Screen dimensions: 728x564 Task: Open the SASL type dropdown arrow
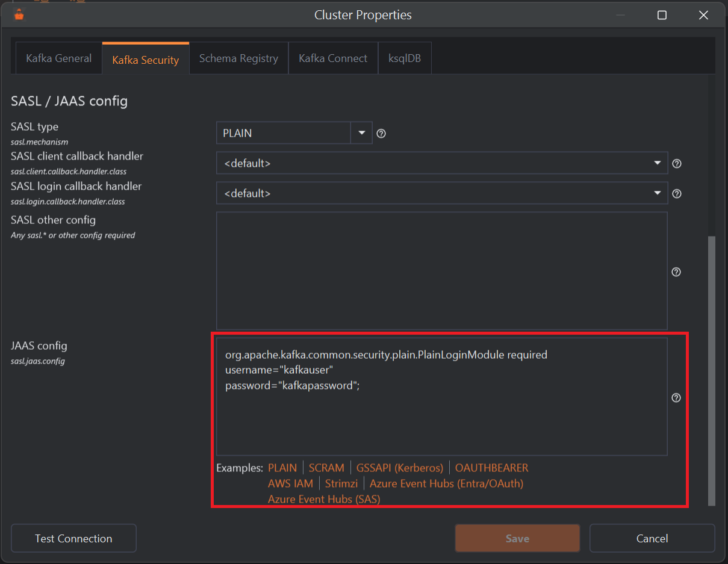pyautogui.click(x=361, y=133)
